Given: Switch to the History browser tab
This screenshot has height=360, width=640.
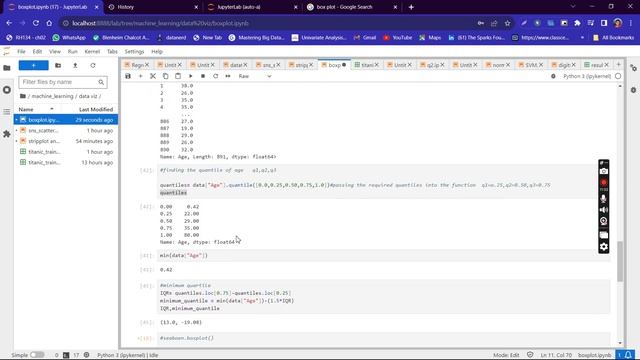Looking at the screenshot, I should tap(153, 7).
